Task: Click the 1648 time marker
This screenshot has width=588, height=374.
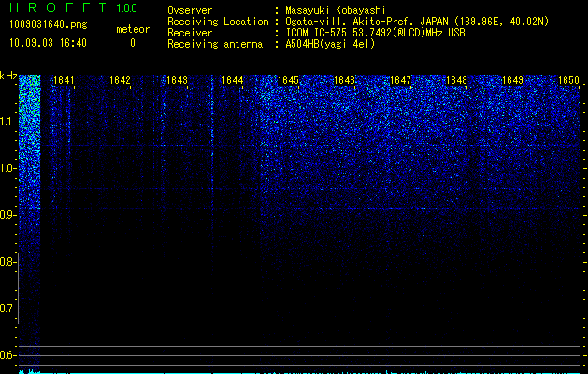Action: 457,79
